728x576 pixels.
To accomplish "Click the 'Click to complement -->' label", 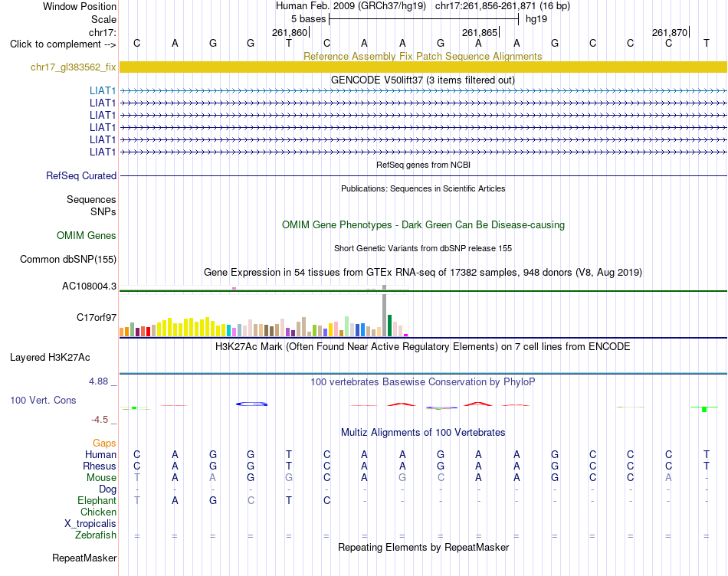I will (63, 44).
